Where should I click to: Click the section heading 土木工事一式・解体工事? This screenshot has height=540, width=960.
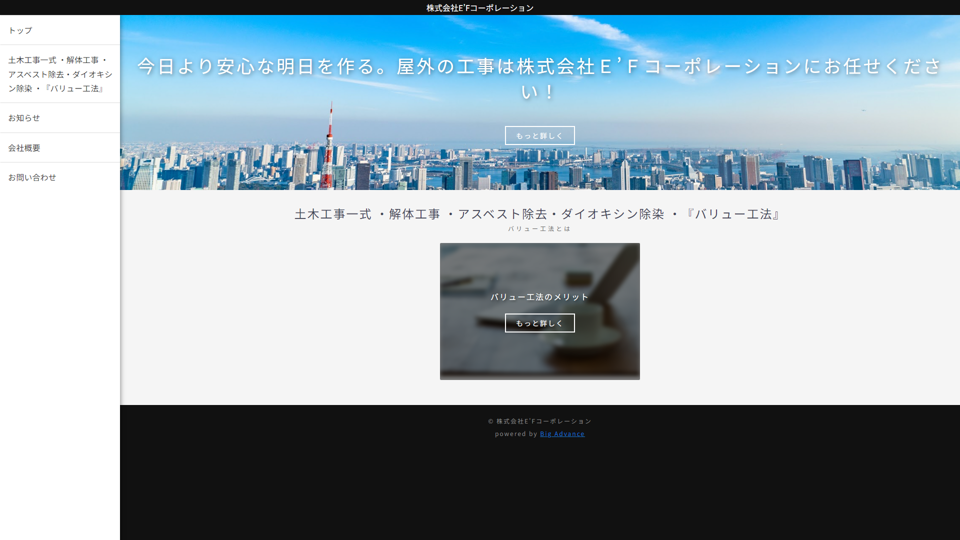539,214
